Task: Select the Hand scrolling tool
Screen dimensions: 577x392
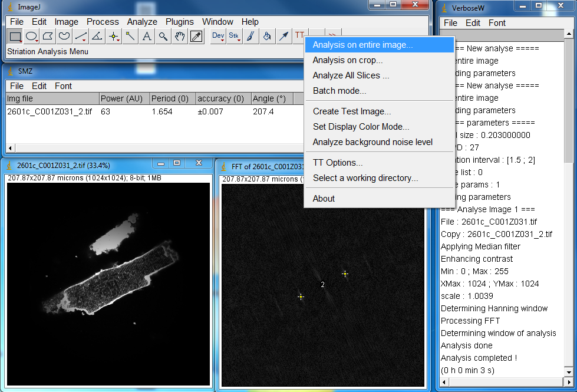Action: pos(180,36)
